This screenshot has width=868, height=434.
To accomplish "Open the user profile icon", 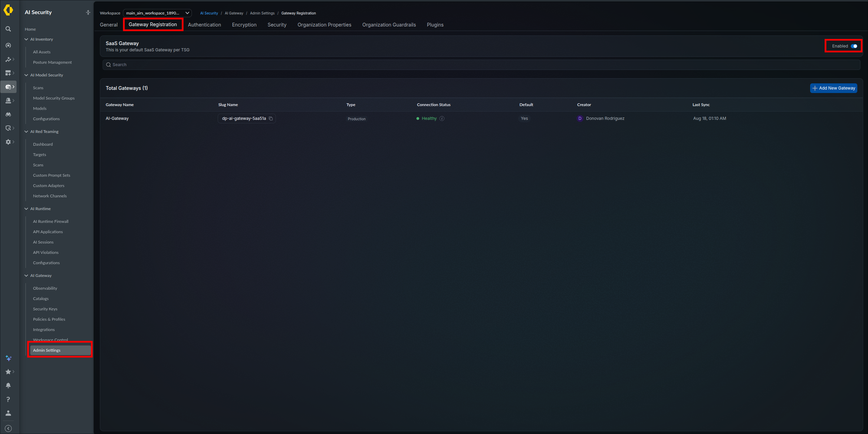I will coord(8,413).
